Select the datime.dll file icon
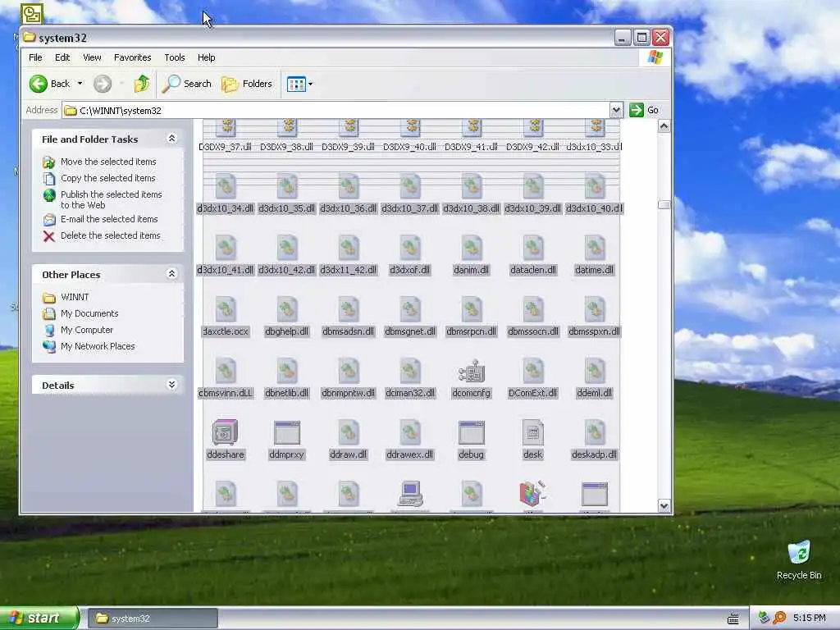 coord(594,248)
